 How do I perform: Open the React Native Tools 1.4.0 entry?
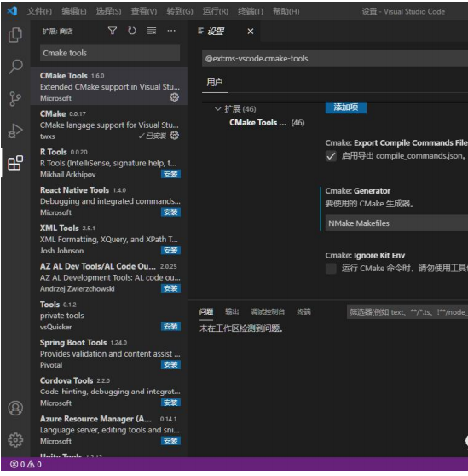click(x=109, y=201)
